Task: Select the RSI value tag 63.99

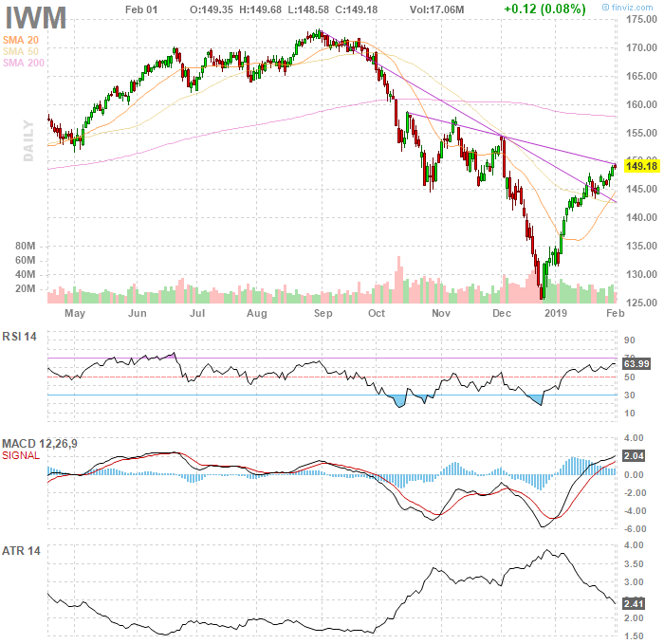Action: pos(636,363)
